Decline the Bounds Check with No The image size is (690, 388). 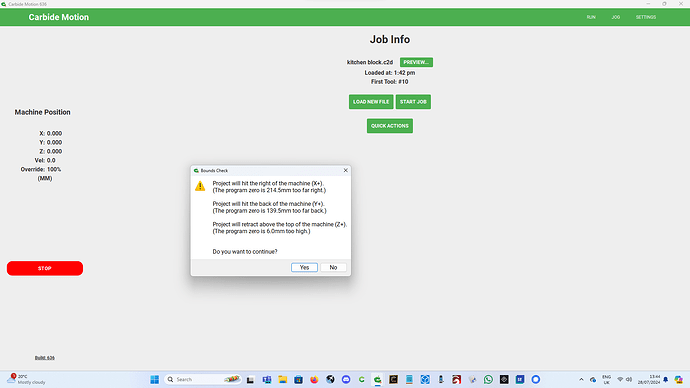(333, 267)
